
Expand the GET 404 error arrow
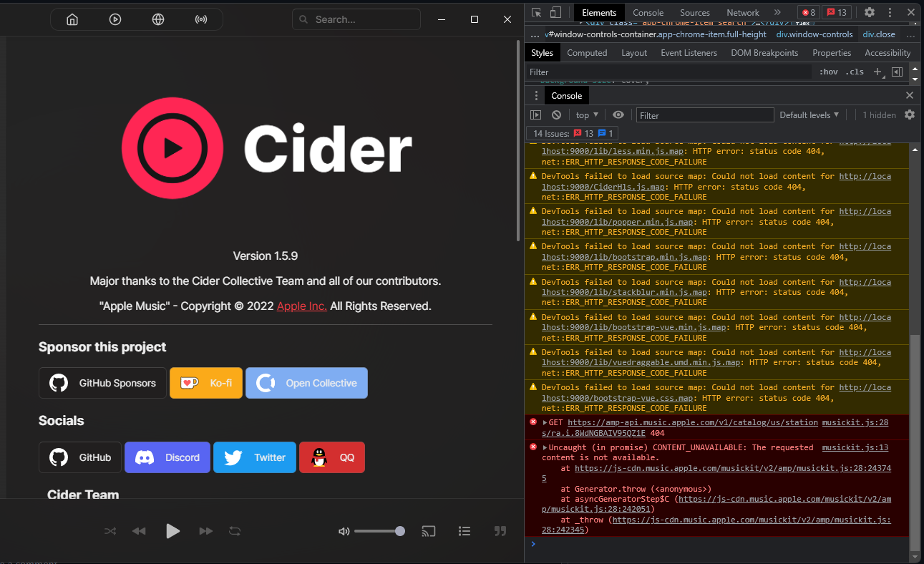click(x=545, y=422)
